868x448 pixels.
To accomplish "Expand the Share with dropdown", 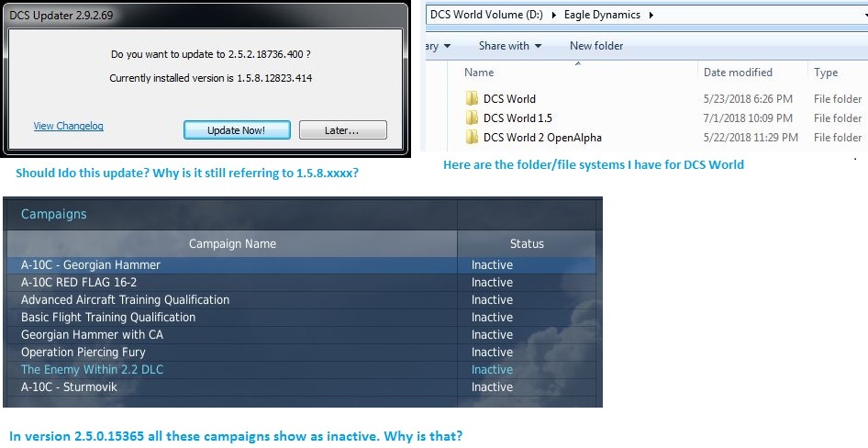I will (x=510, y=46).
